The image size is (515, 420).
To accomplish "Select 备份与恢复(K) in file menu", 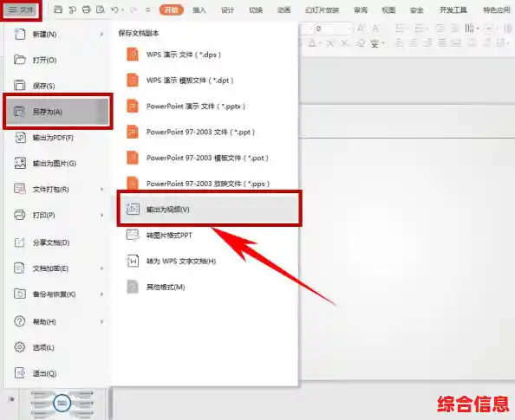I will pos(58,294).
